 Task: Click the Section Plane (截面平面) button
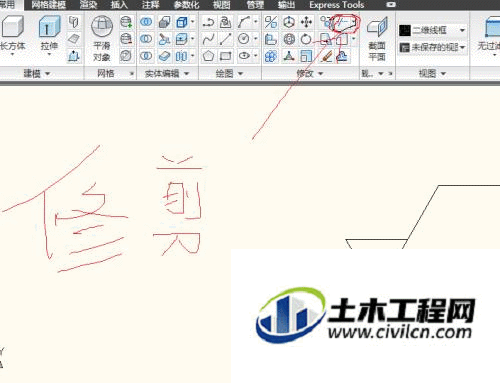point(377,38)
